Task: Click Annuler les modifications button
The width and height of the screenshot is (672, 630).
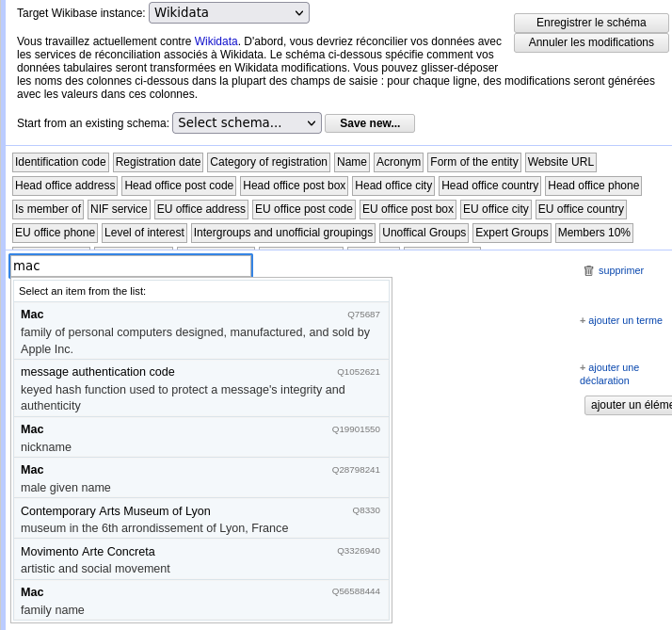Action: point(591,42)
